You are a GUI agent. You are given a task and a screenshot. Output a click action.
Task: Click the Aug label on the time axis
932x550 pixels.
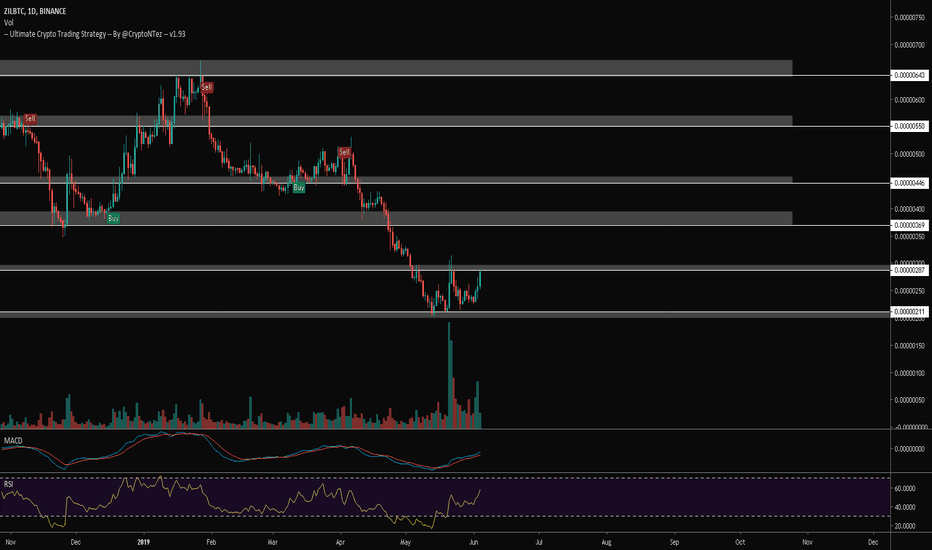(x=606, y=542)
